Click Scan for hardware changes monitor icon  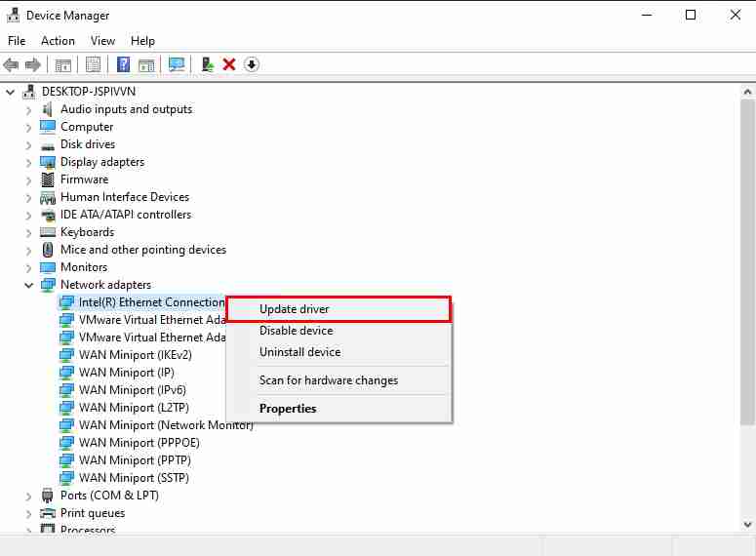(x=177, y=64)
